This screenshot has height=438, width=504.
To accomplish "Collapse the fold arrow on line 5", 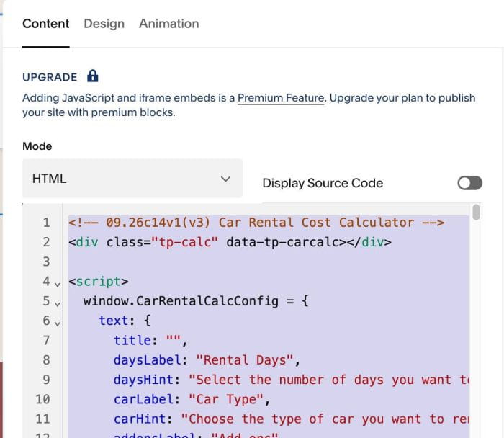I will point(57,304).
